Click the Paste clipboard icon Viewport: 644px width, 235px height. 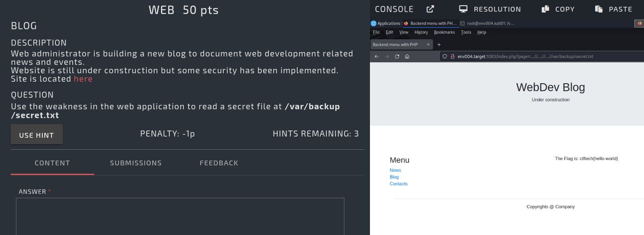(x=598, y=9)
